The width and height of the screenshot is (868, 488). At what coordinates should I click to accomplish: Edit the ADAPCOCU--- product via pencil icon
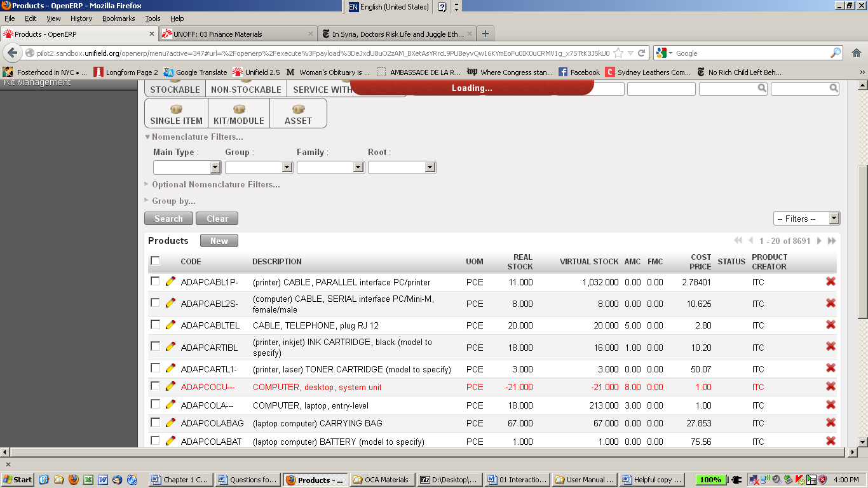pos(170,386)
